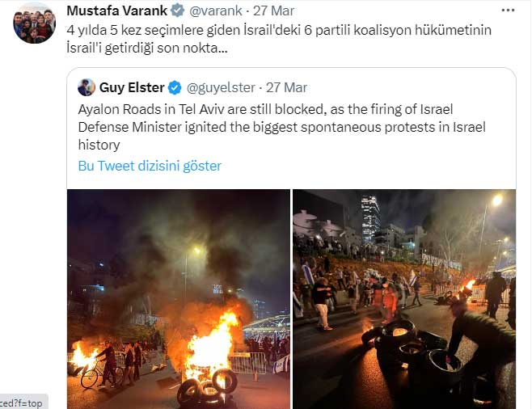
Task: Click Guy Elster's small profile avatar
Action: 87,87
